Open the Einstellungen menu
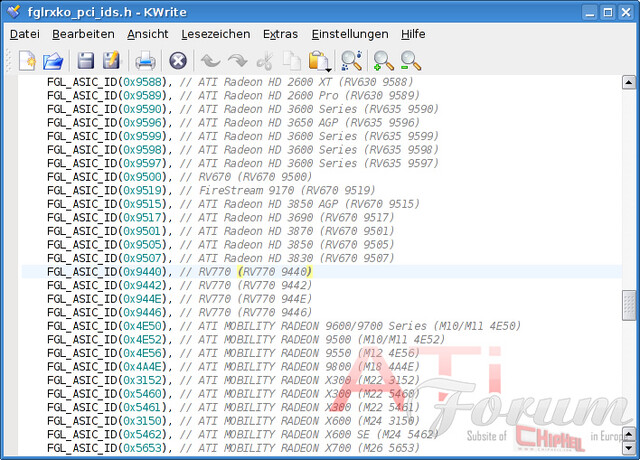 pyautogui.click(x=350, y=34)
